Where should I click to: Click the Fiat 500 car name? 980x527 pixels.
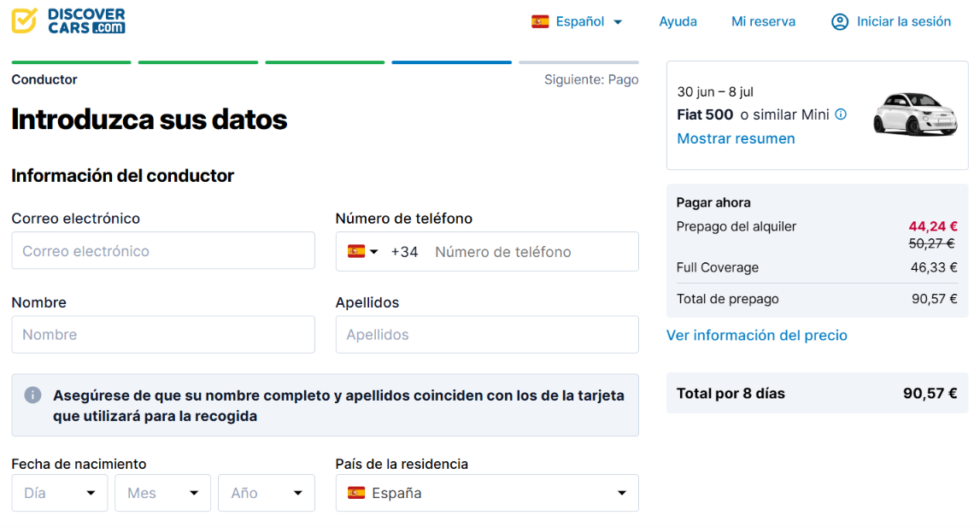coord(704,115)
